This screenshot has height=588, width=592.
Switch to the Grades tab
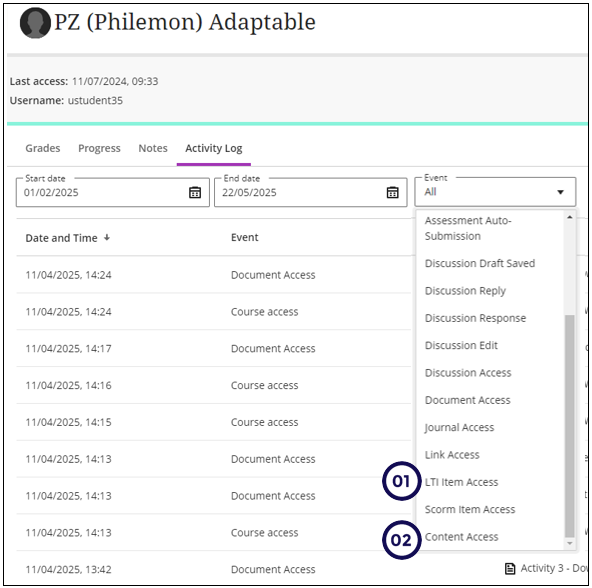[x=43, y=148]
